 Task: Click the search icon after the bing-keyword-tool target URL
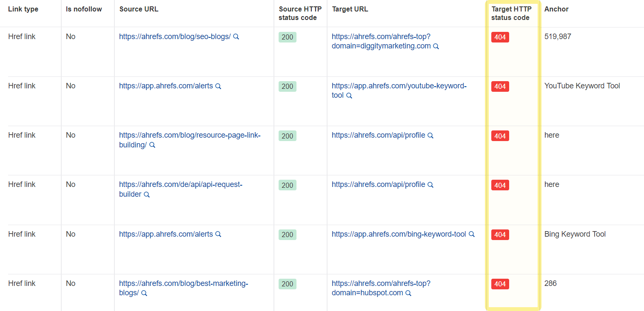point(471,234)
